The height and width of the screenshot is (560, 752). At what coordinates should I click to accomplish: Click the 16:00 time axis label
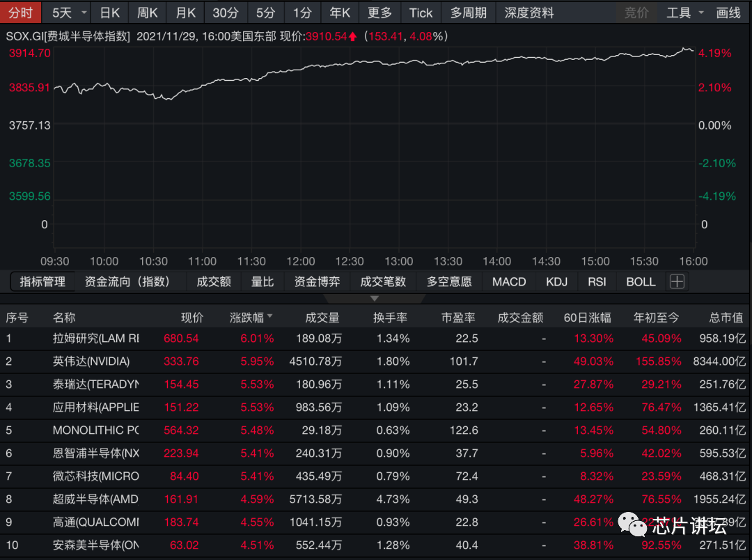tap(694, 261)
